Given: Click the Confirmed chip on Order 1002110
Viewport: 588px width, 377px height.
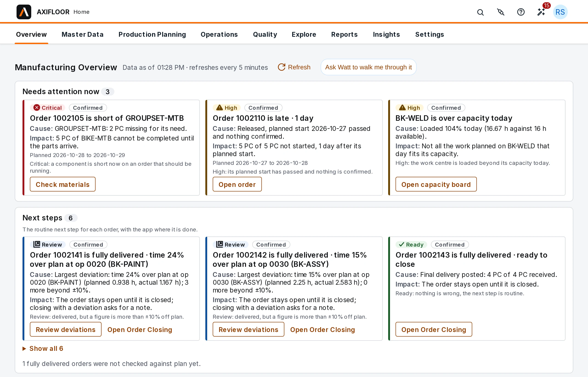Looking at the screenshot, I should [x=263, y=108].
